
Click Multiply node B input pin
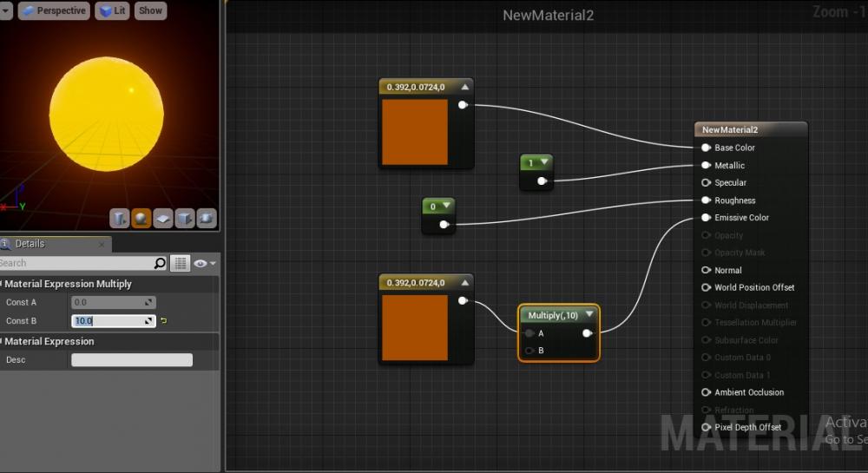529,351
